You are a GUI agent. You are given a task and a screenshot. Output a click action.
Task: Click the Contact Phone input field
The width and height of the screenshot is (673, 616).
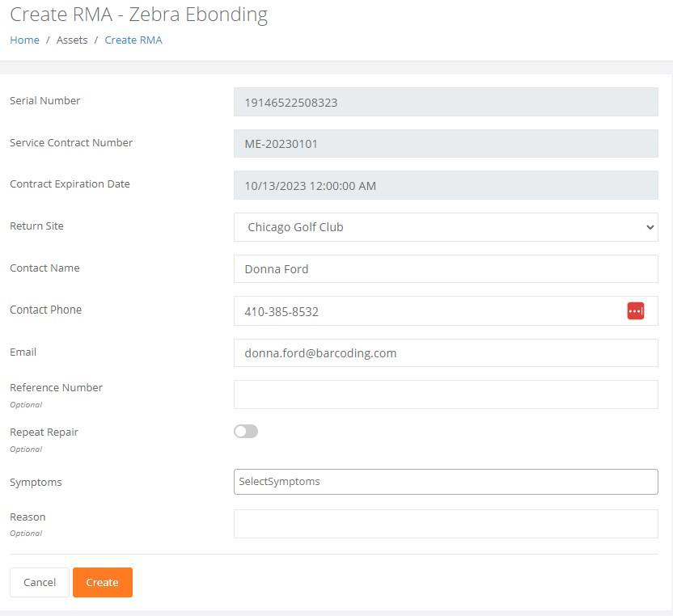pyautogui.click(x=446, y=310)
